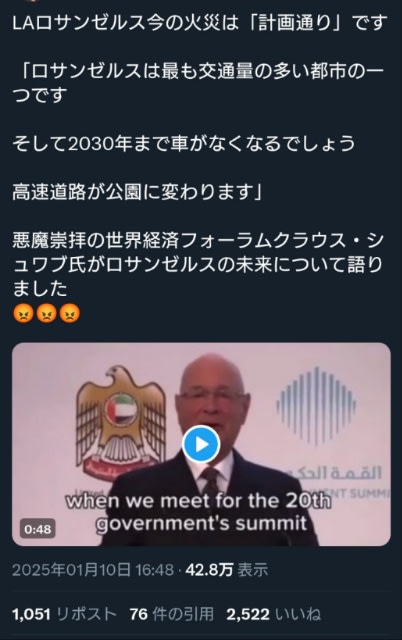Click the vertical-bars summit logo in the video
The image size is (402, 640).
pyautogui.click(x=316, y=405)
